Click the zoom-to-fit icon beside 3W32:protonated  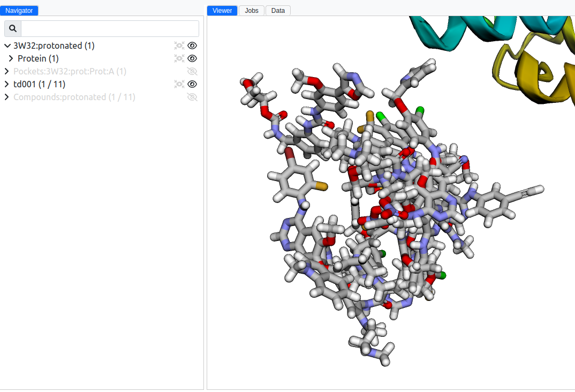click(179, 46)
